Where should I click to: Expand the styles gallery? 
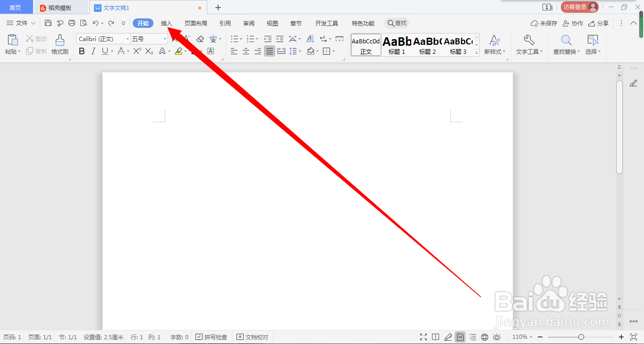(x=476, y=53)
